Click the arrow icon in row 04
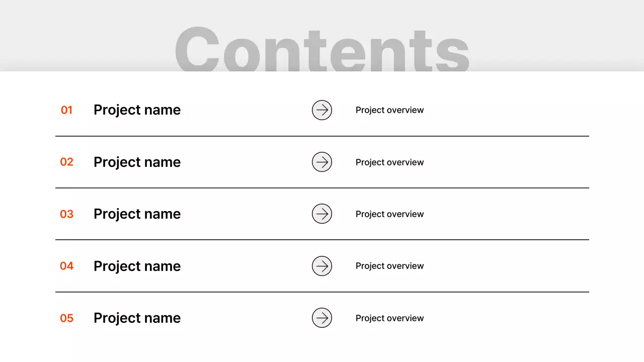Image resolution: width=644 pixels, height=362 pixels. [322, 266]
